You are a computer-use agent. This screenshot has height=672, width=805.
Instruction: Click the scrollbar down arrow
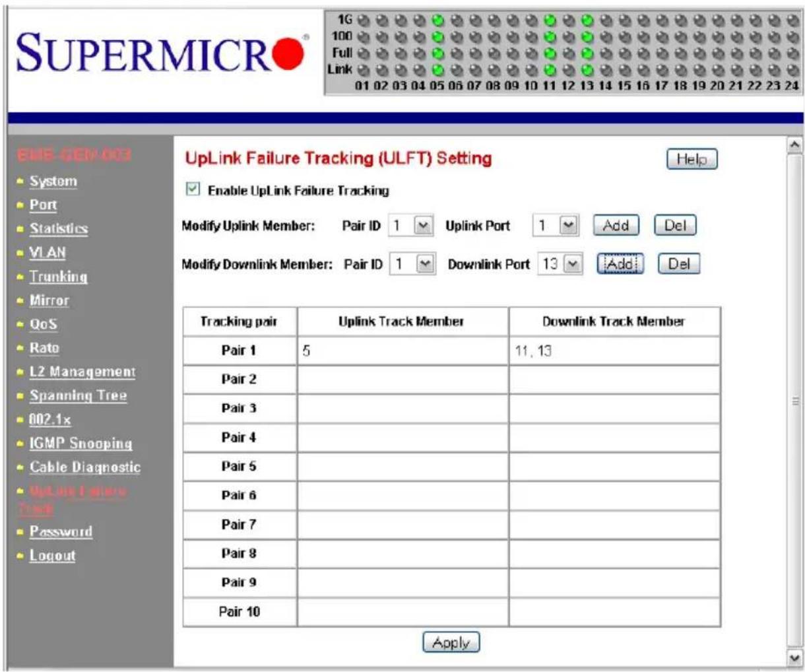point(795,657)
